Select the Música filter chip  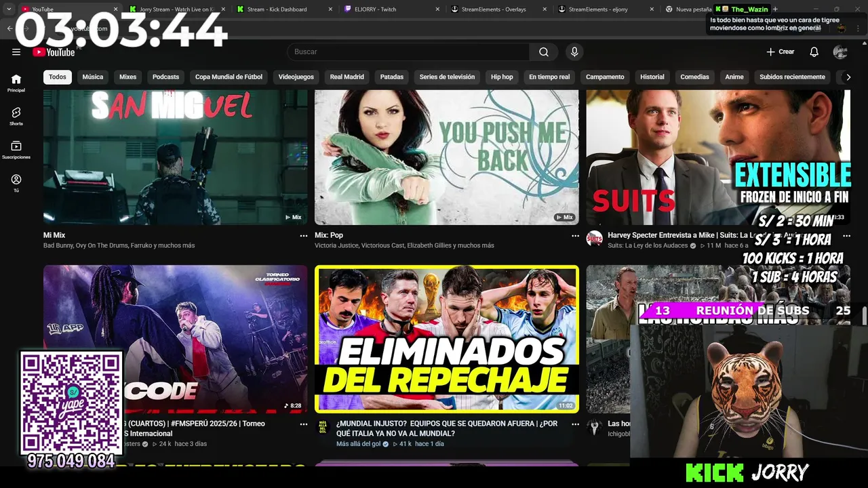[x=93, y=77]
